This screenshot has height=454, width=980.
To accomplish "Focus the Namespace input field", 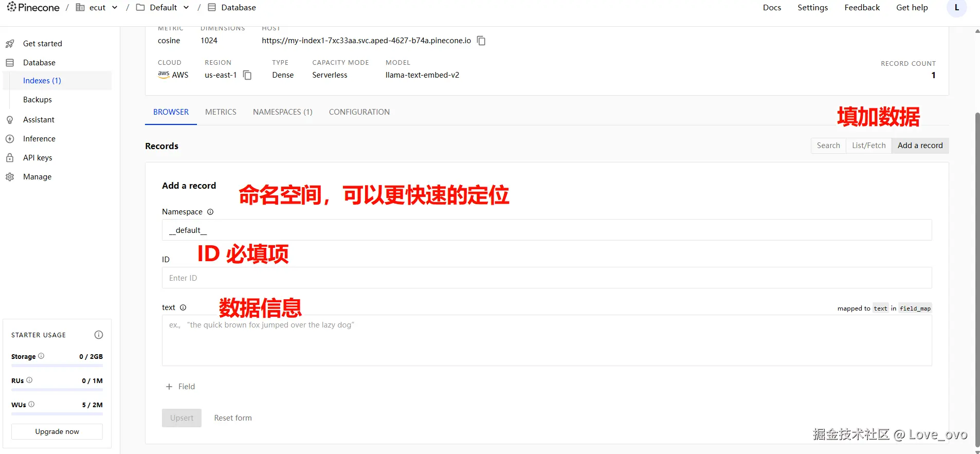I will (x=547, y=230).
